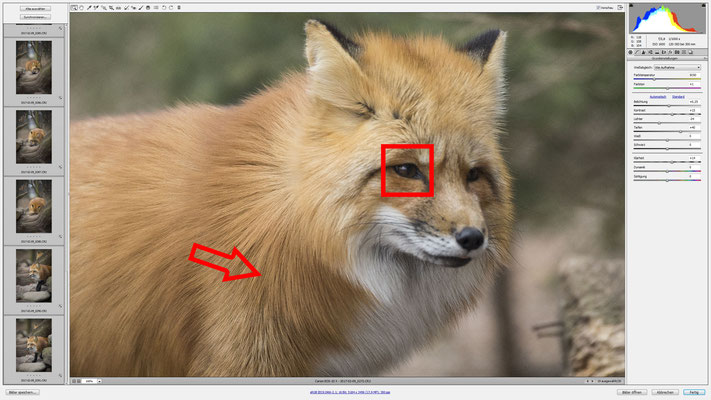Click the Schwarz blacks slider
The image size is (711, 400).
(667, 149)
